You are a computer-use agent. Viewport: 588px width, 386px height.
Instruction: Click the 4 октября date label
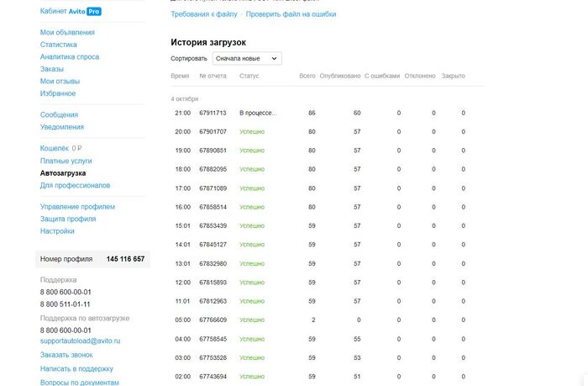[x=185, y=99]
